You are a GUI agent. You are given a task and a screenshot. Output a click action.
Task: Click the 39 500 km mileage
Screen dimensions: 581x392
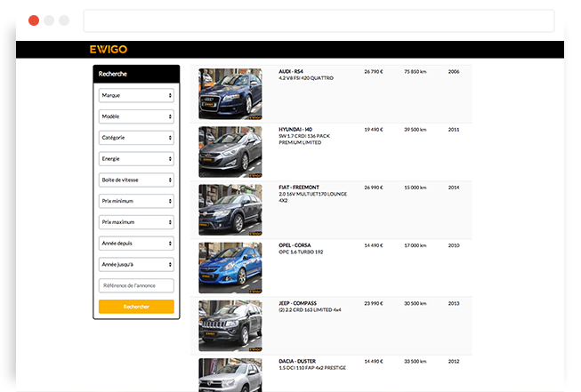pyautogui.click(x=415, y=130)
